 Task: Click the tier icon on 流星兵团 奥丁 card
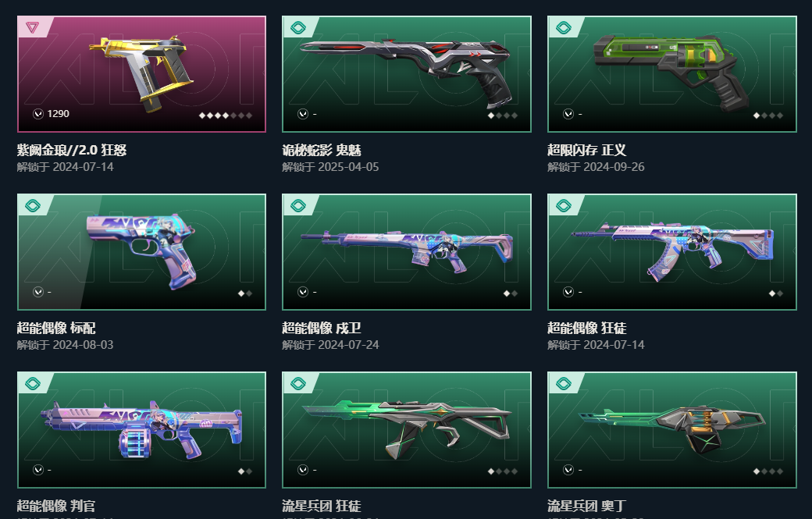564,383
